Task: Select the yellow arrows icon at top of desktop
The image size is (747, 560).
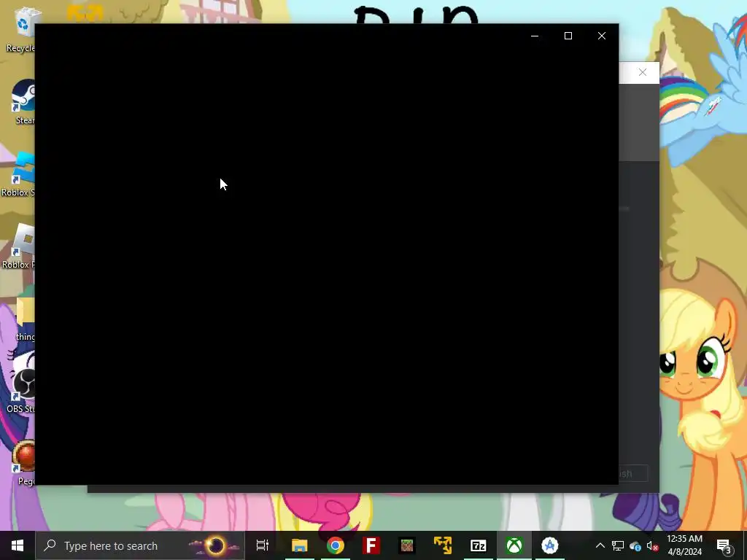Action: [85, 13]
